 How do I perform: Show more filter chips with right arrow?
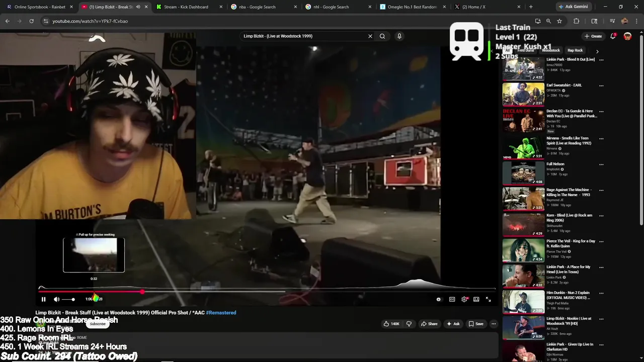[x=597, y=51]
